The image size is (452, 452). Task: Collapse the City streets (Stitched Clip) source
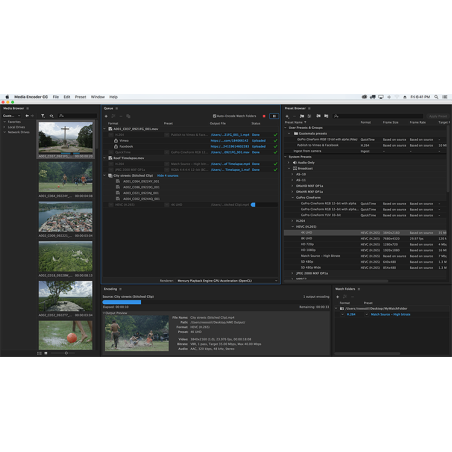pyautogui.click(x=105, y=175)
